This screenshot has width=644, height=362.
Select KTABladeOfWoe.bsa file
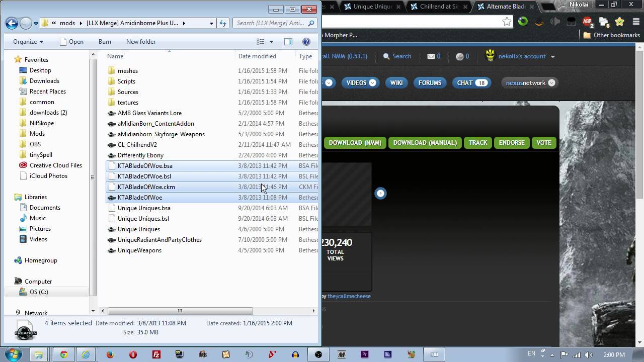tap(145, 166)
